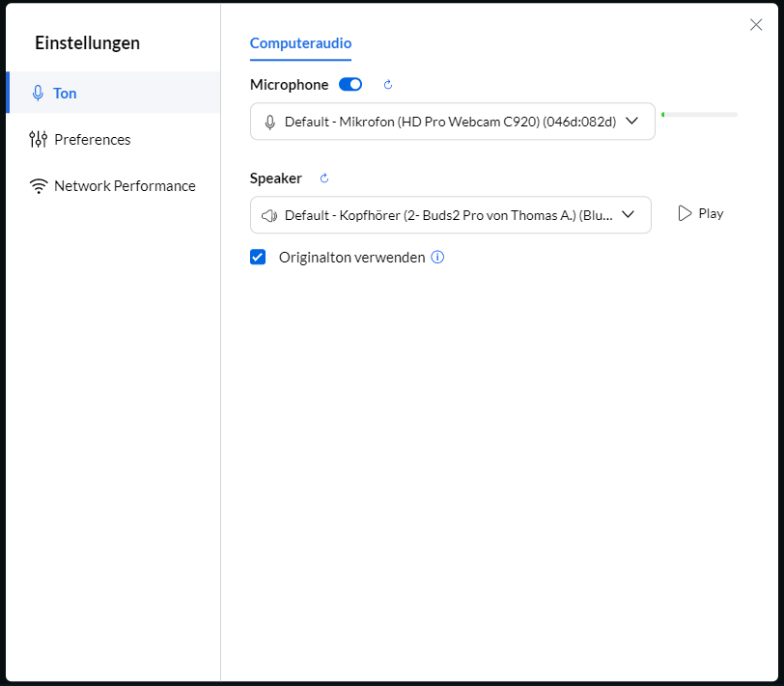Disable the Microphone toggle switch
The image size is (784, 686).
(350, 85)
